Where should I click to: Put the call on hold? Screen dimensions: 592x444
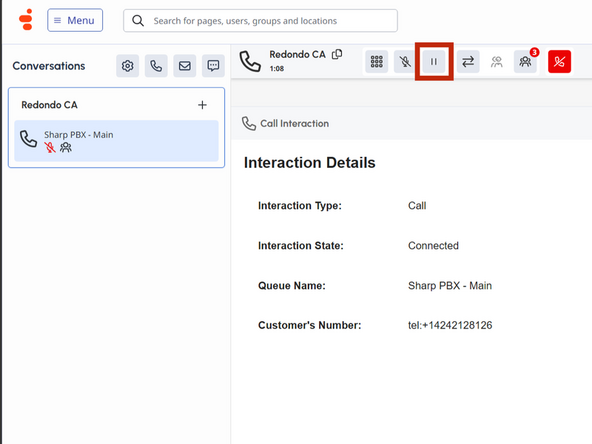[434, 62]
